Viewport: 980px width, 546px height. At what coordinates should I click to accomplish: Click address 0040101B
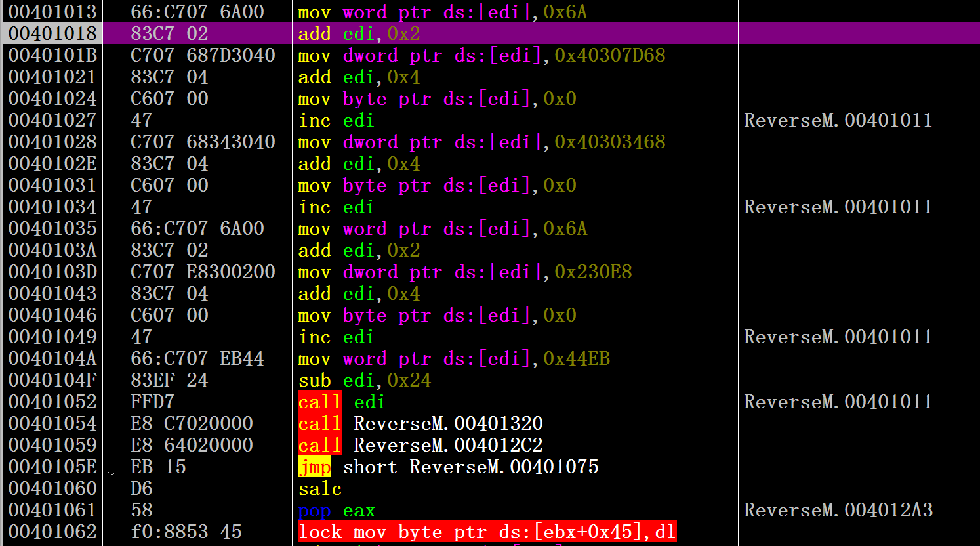coord(52,55)
